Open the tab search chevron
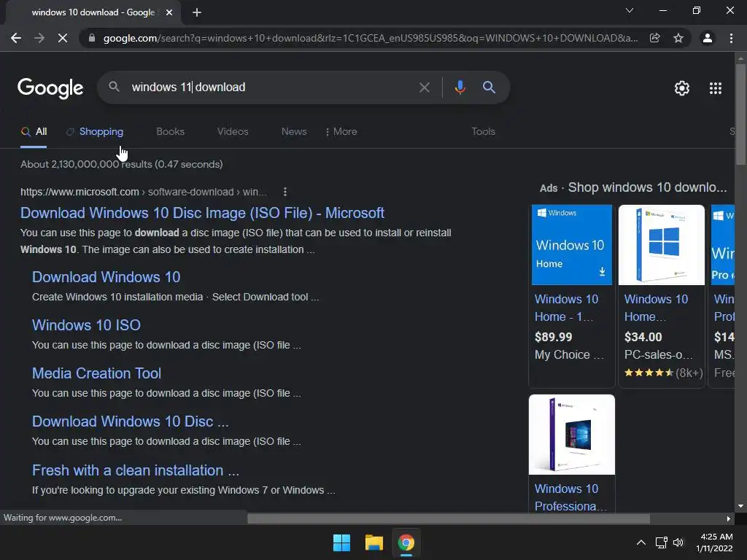The height and width of the screenshot is (560, 747). [x=630, y=10]
